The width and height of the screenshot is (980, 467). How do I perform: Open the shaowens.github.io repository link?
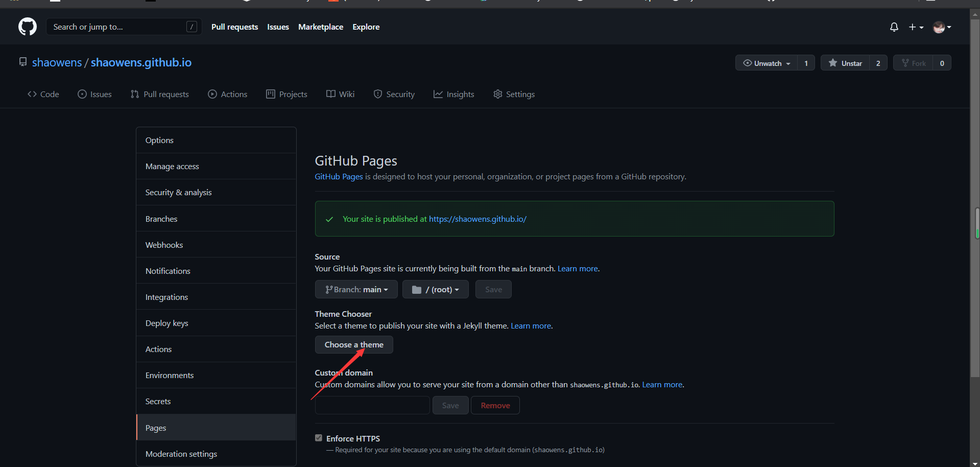pyautogui.click(x=141, y=62)
